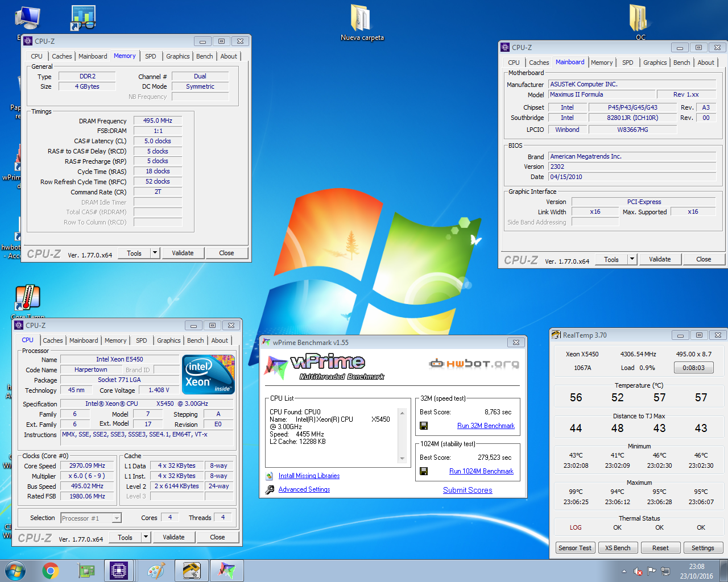The height and width of the screenshot is (582, 728).
Task: Select Memory tab in Mainboard CPU-Z window
Action: tap(602, 63)
